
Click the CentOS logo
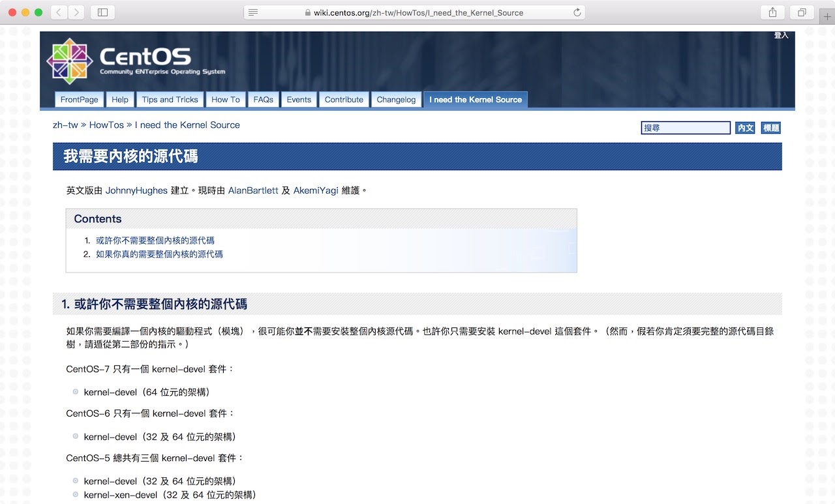[x=136, y=61]
